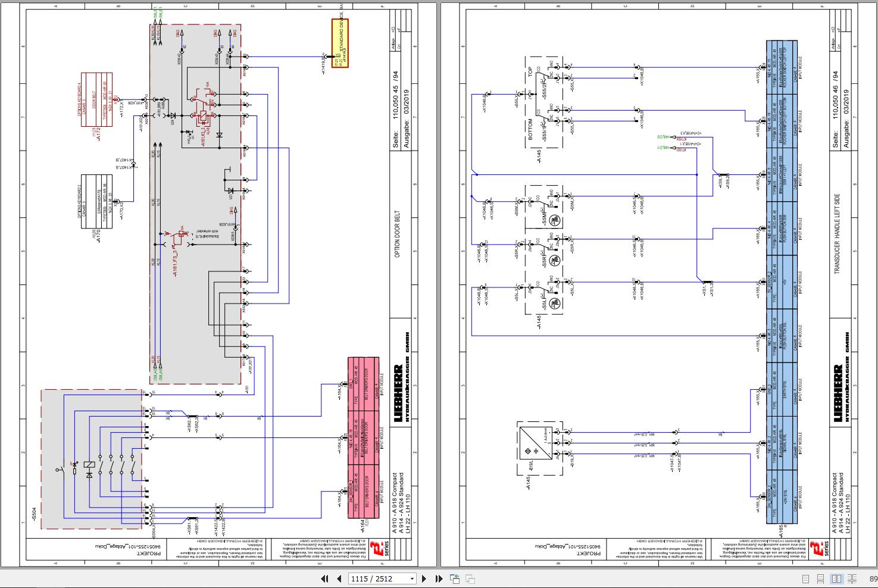
Task: Toggle two-page side-by-side view
Action: [836, 579]
